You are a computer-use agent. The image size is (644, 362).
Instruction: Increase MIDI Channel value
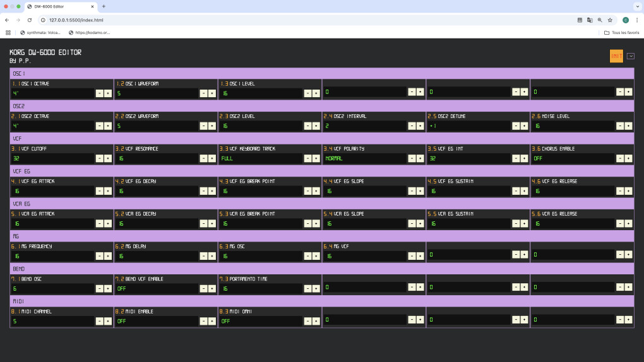click(x=108, y=321)
